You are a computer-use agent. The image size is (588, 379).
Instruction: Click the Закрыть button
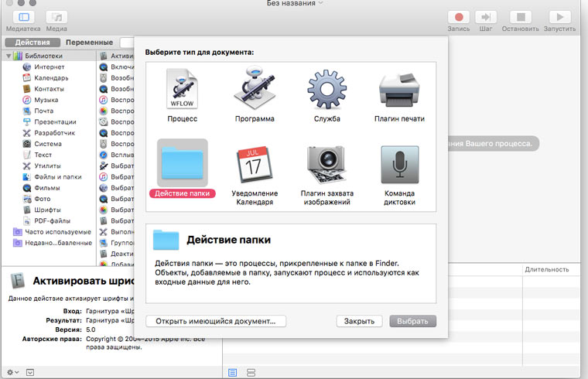pos(359,321)
